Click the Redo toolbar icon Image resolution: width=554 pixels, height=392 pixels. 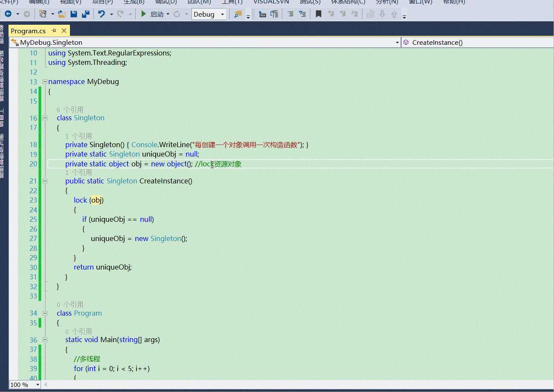point(120,14)
